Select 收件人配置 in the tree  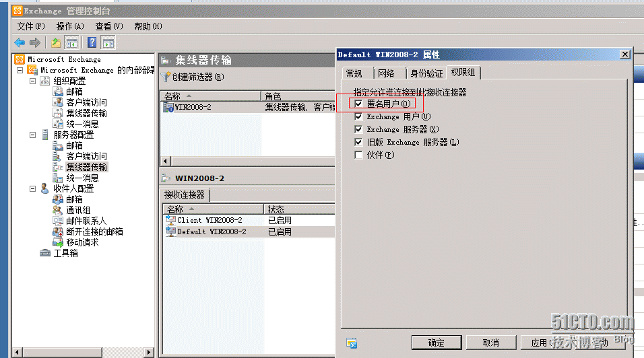point(73,188)
